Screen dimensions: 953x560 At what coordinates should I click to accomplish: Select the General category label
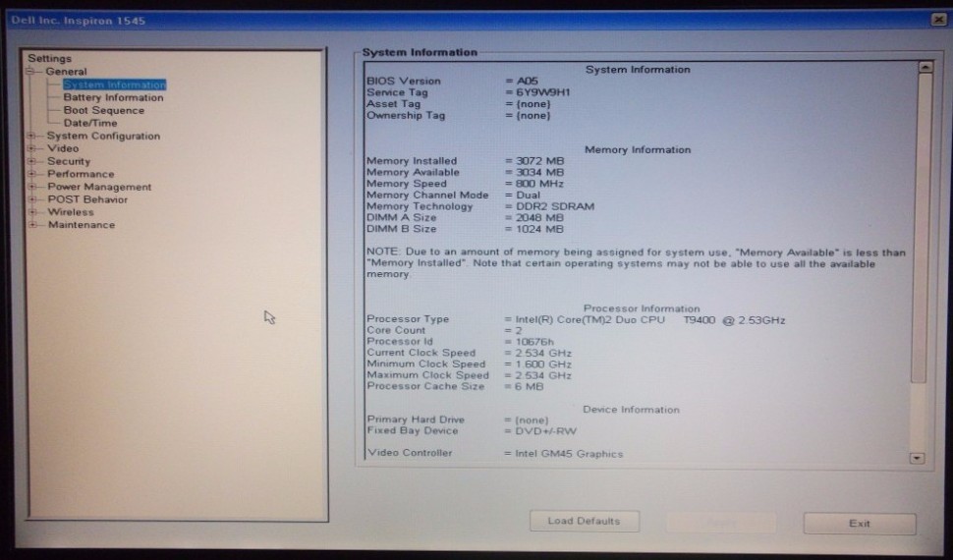66,71
